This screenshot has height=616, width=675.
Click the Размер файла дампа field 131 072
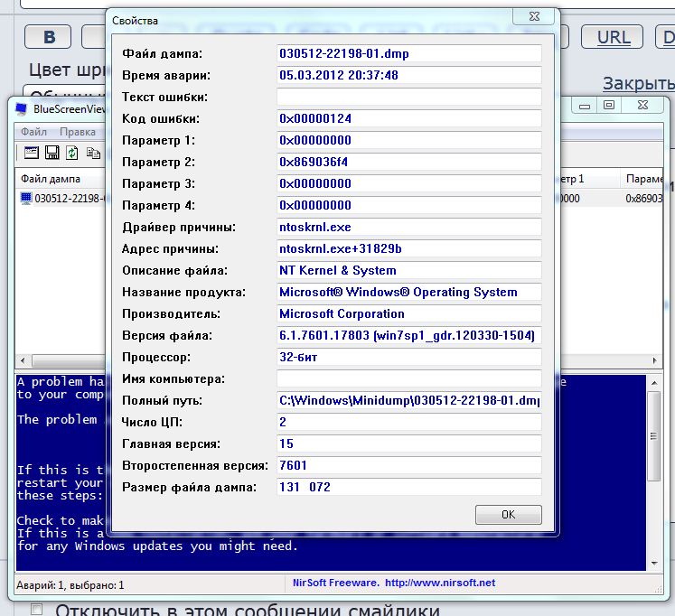tap(409, 488)
